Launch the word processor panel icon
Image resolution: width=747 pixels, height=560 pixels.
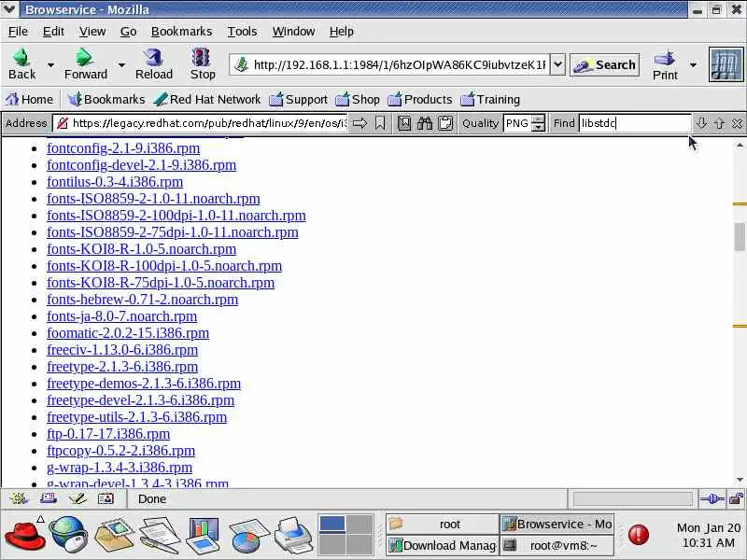pos(160,535)
